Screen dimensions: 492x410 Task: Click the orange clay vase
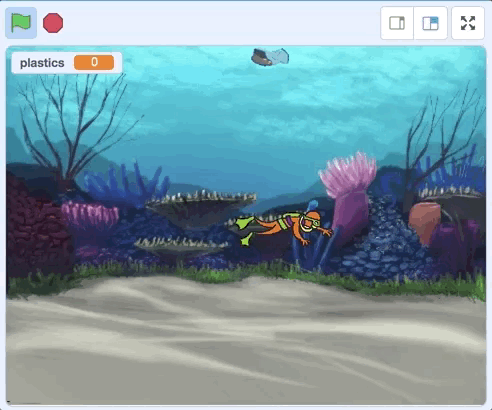click(x=425, y=222)
